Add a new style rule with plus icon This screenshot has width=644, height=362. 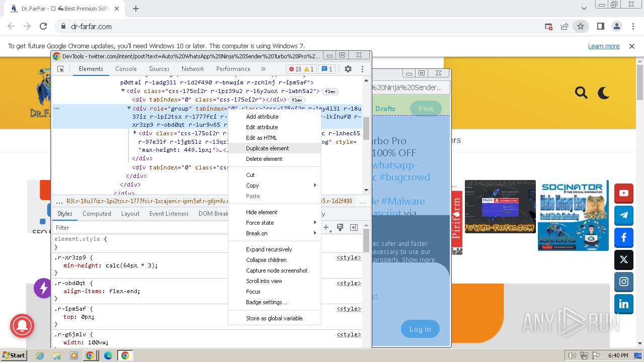click(x=326, y=228)
